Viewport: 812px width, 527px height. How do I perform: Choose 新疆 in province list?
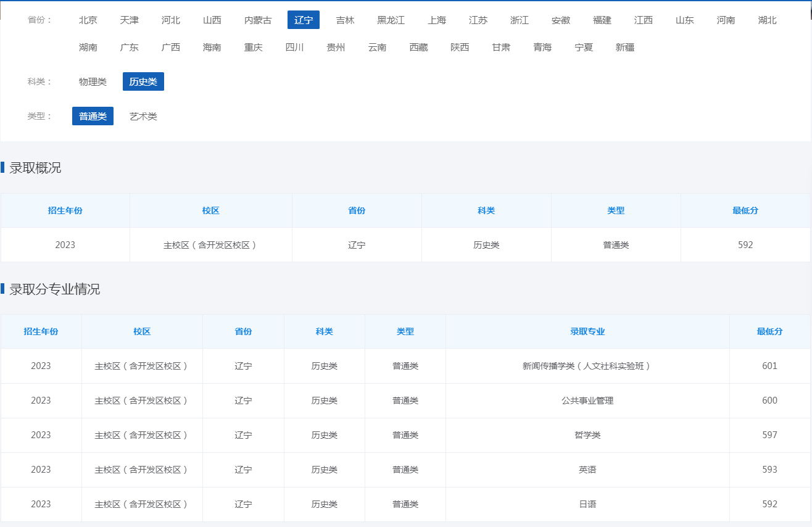coord(626,48)
